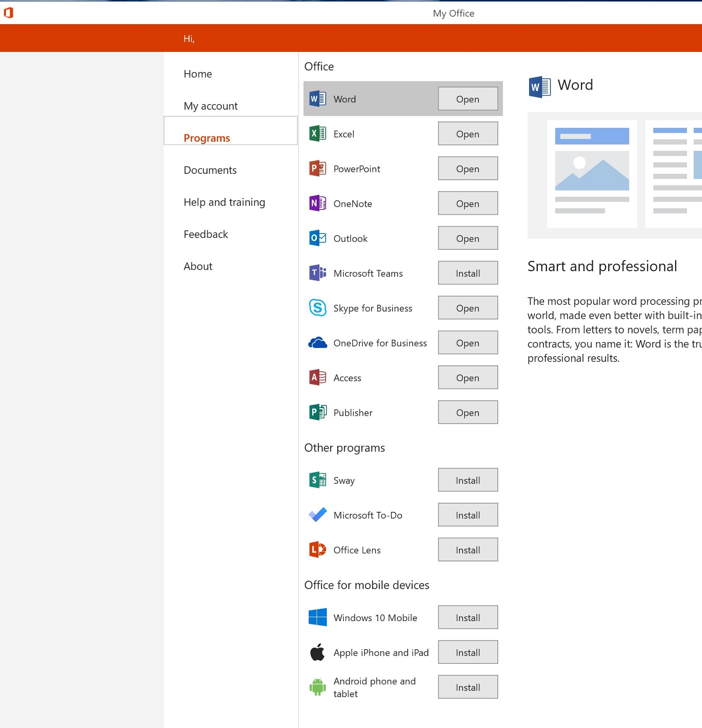Viewport: 702px width, 728px height.
Task: Open My account section
Action: tap(211, 106)
